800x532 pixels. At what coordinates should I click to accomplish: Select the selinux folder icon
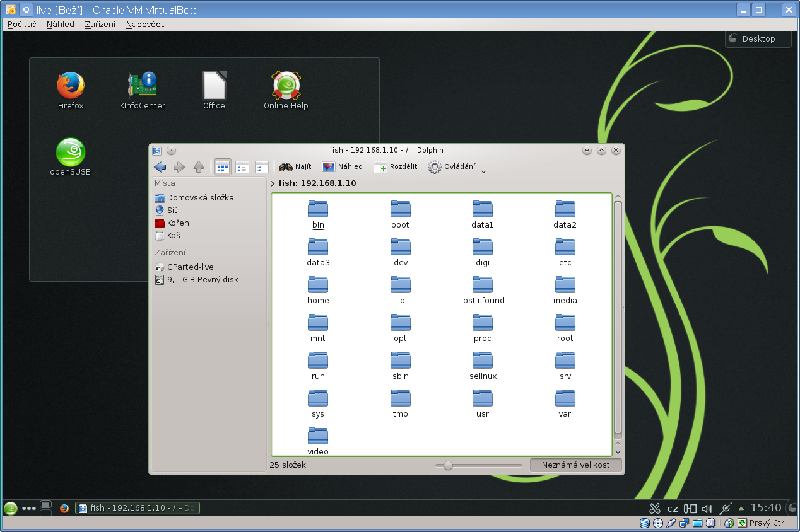483,361
